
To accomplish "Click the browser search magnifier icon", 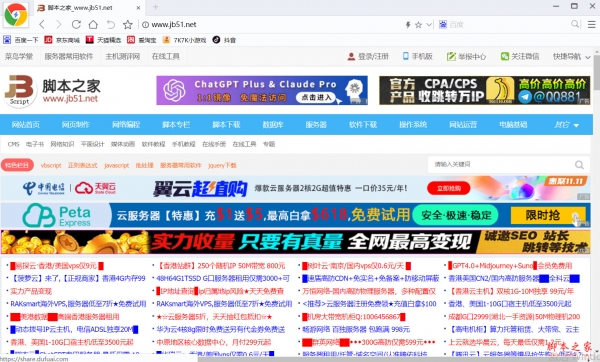I will [x=575, y=24].
